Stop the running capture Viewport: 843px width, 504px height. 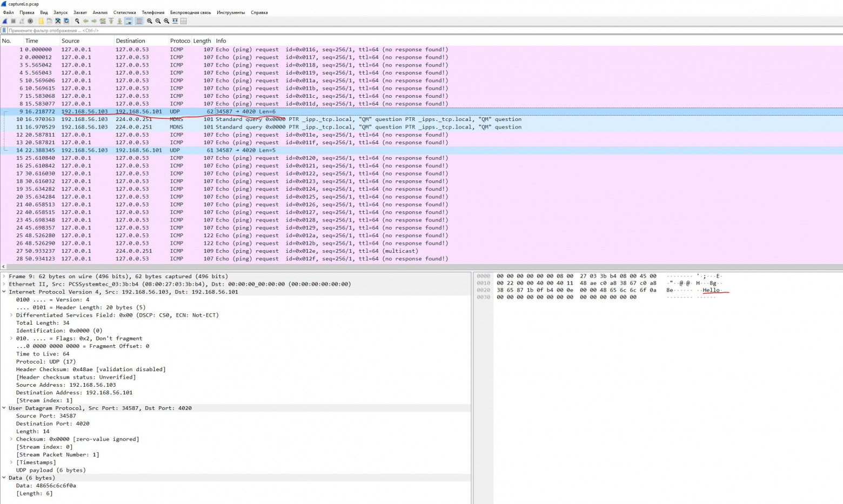pyautogui.click(x=13, y=21)
